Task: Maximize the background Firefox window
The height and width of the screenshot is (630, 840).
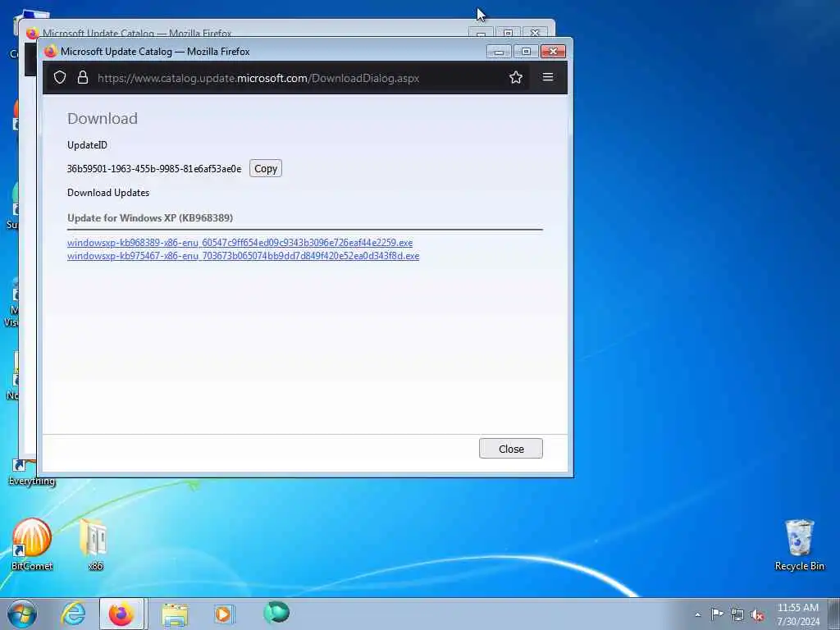Action: [508, 33]
